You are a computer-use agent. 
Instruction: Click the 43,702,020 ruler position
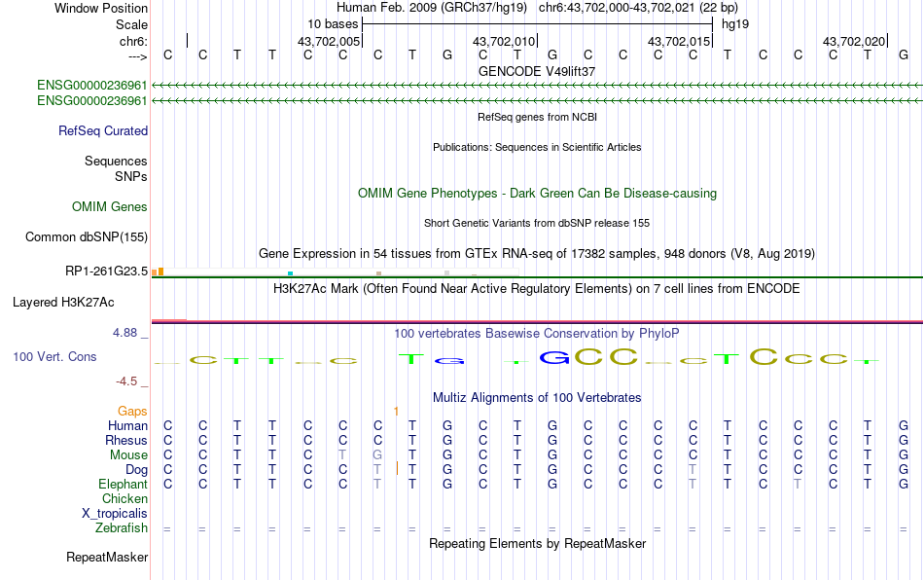click(854, 41)
